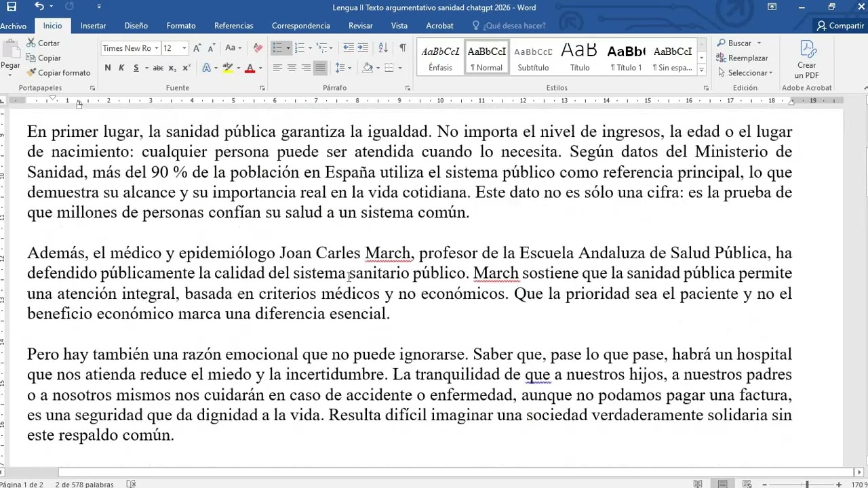Decrease the paragraph indent
The height and width of the screenshot is (488, 868).
coord(349,48)
